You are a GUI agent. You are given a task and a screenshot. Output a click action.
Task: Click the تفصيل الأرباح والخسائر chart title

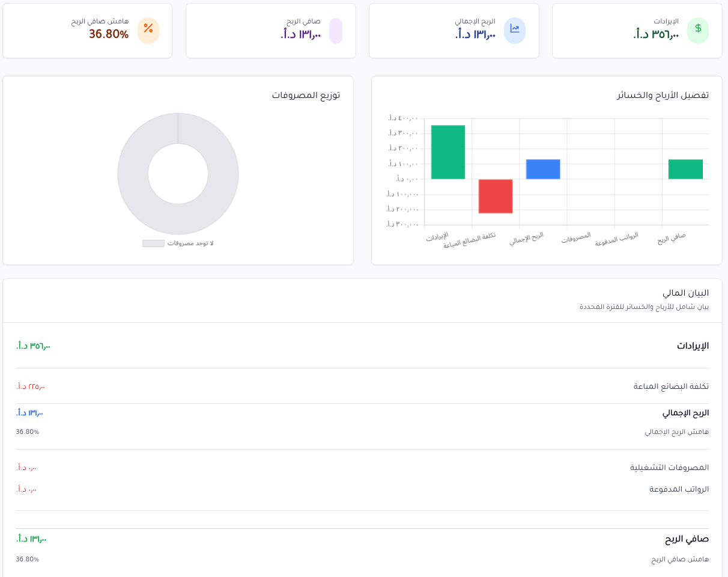coord(663,96)
